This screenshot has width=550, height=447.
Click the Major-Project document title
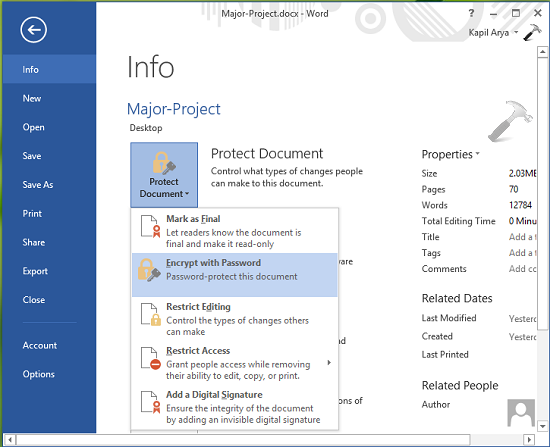pyautogui.click(x=174, y=109)
